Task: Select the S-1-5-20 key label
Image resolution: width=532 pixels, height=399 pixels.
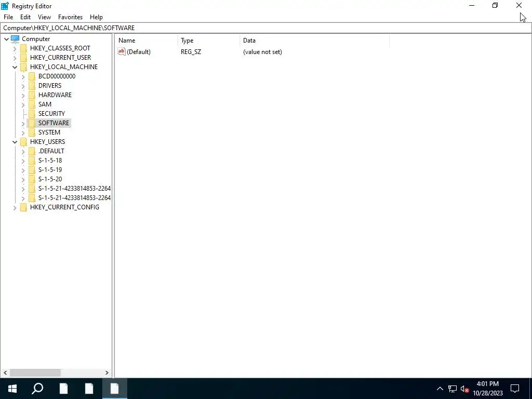Action: [x=50, y=179]
